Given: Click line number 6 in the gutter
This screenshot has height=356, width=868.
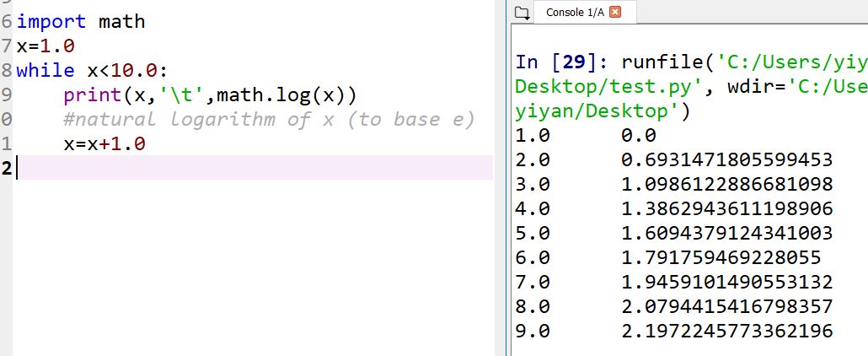Looking at the screenshot, I should [7, 22].
